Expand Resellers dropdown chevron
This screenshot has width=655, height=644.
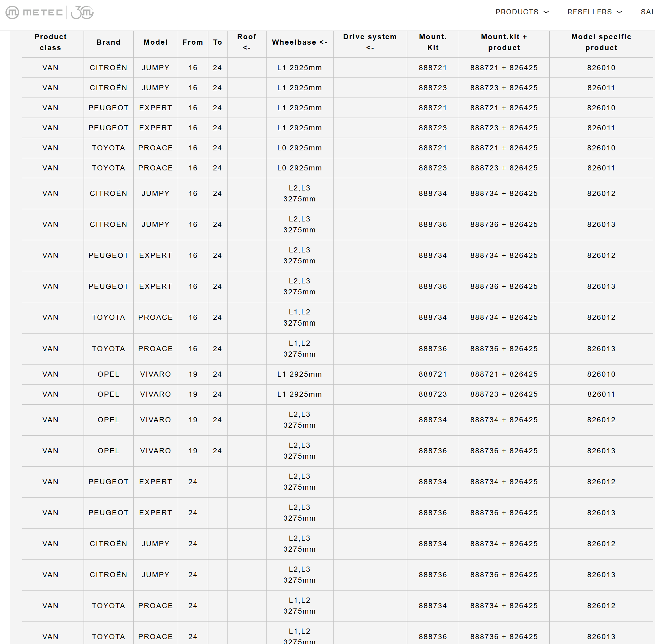pyautogui.click(x=619, y=12)
